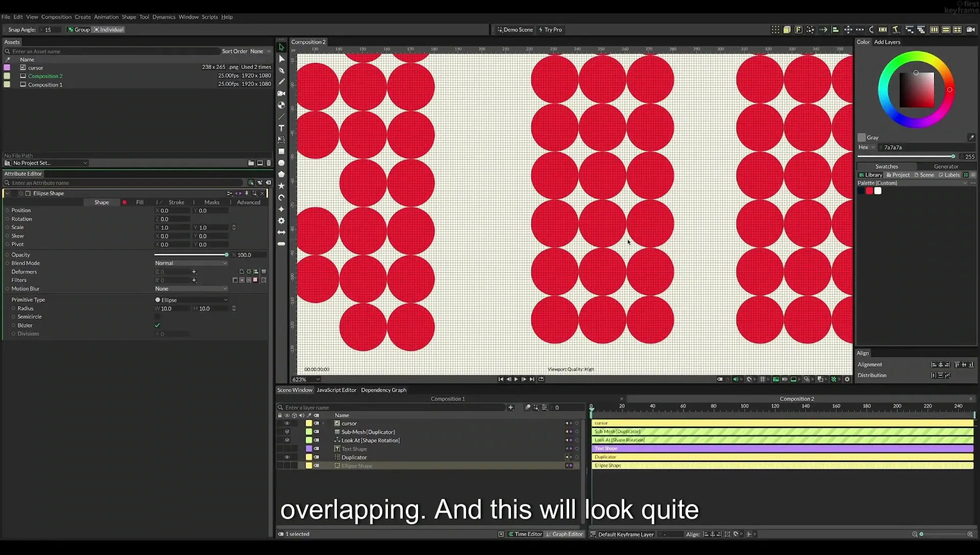980x555 pixels.
Task: Open folder icon in Assets panel
Action: click(x=251, y=163)
